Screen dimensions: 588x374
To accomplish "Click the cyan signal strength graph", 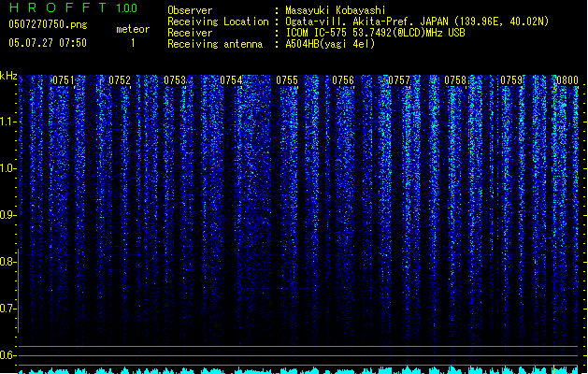I will click(298, 370).
